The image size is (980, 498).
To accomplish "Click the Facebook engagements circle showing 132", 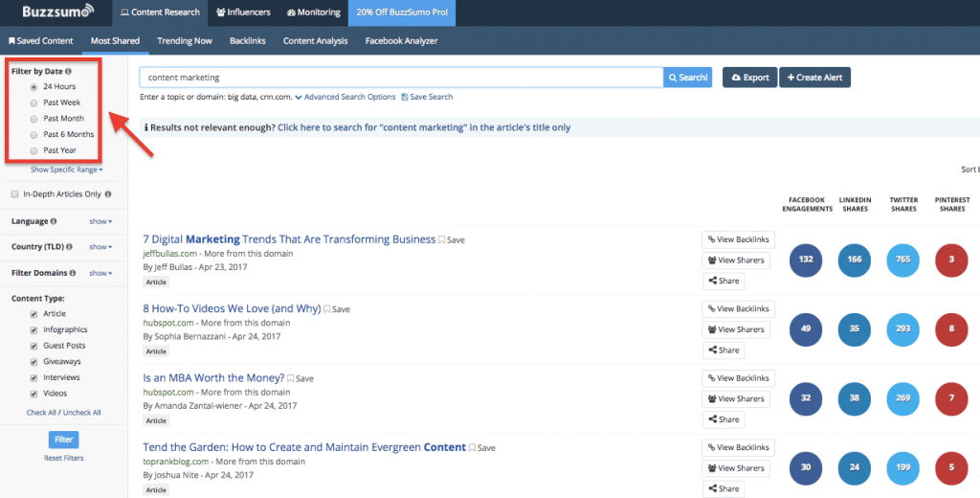I will tap(806, 260).
